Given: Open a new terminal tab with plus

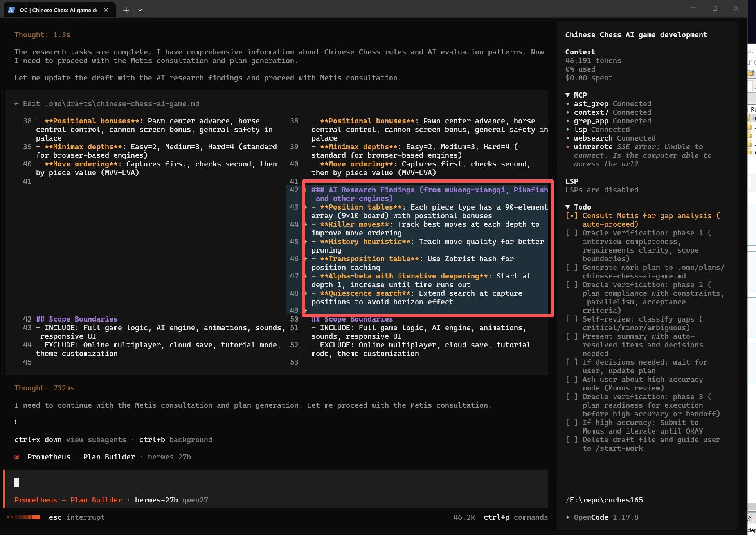Looking at the screenshot, I should [126, 10].
